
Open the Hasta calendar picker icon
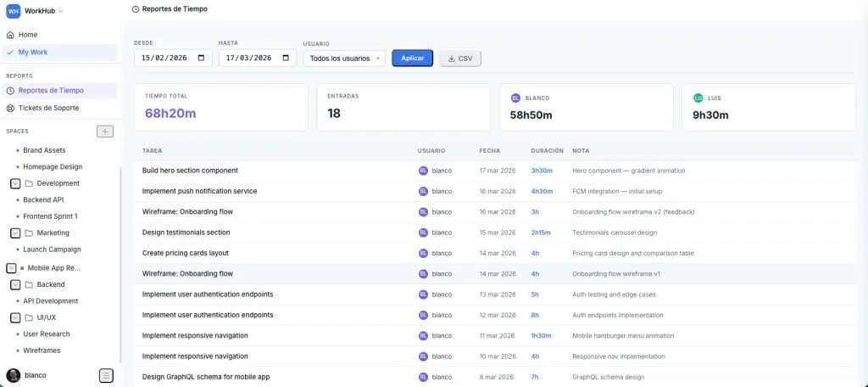click(286, 58)
